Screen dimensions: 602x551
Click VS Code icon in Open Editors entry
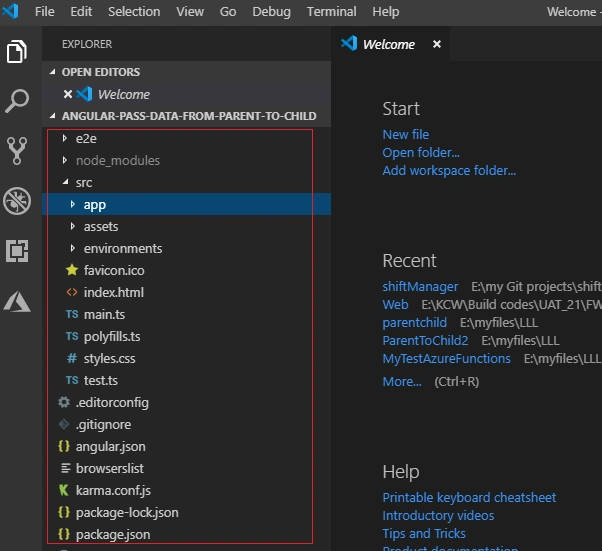tap(84, 94)
